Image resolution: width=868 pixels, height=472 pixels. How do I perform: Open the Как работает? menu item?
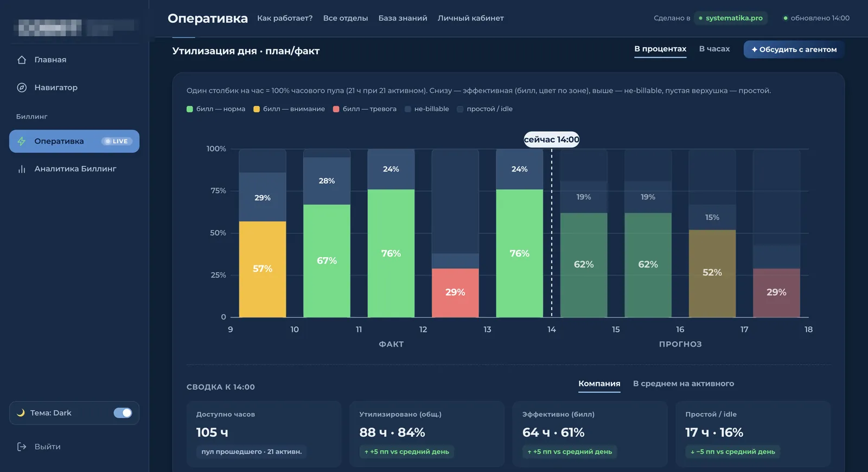(x=285, y=18)
